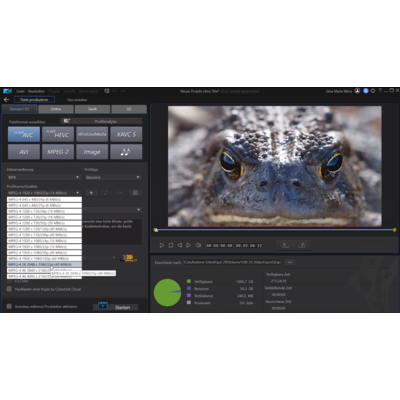Viewport: 400px width, 400px height.
Task: Switch to the Online tab
Action: click(56, 109)
